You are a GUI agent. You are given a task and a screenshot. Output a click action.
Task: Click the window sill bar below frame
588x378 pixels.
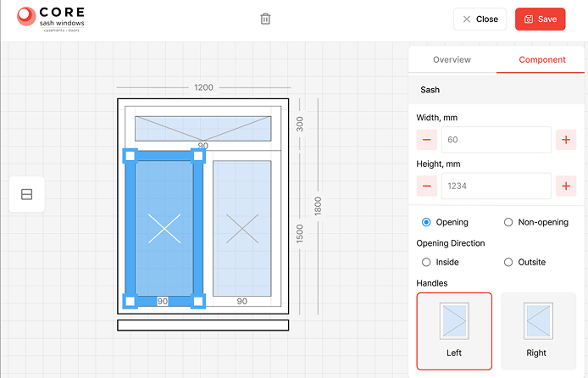coord(202,325)
